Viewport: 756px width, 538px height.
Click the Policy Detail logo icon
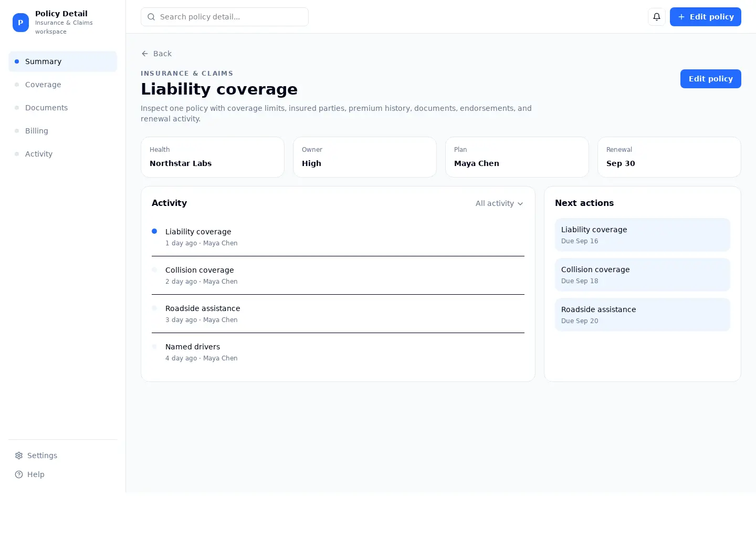tap(20, 23)
